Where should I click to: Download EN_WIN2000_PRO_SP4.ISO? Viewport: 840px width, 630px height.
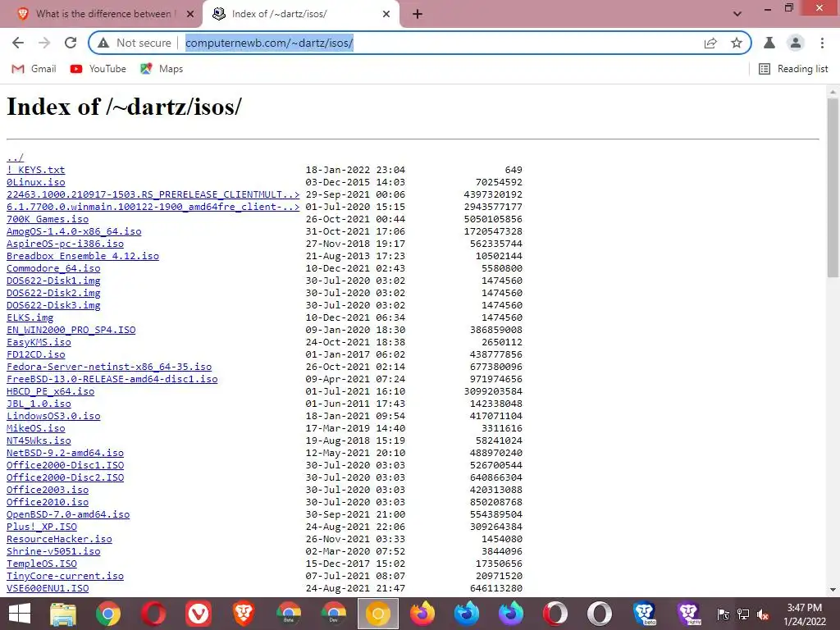click(71, 330)
